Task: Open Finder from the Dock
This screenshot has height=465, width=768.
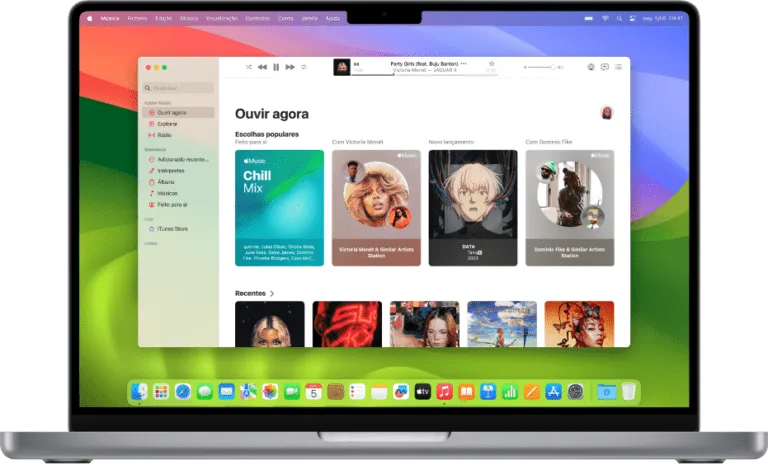Action: [x=140, y=392]
